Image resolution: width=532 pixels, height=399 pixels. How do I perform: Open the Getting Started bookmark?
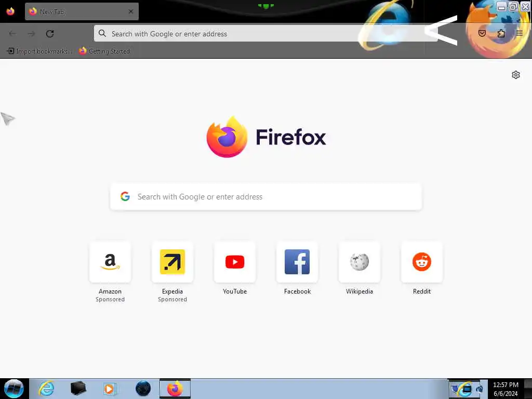104,51
